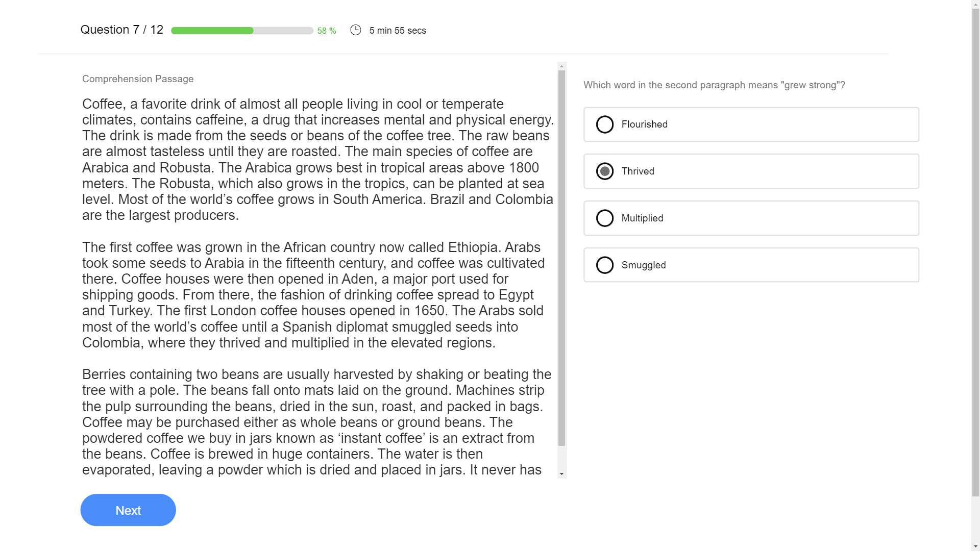
Task: Click the passage scrollbar down arrow
Action: [x=561, y=474]
